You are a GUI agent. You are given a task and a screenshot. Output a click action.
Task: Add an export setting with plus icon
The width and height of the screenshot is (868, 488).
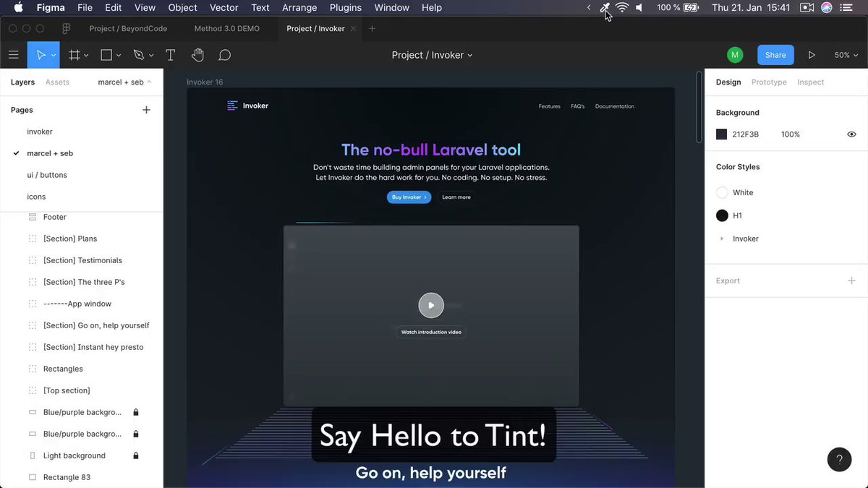pos(851,281)
